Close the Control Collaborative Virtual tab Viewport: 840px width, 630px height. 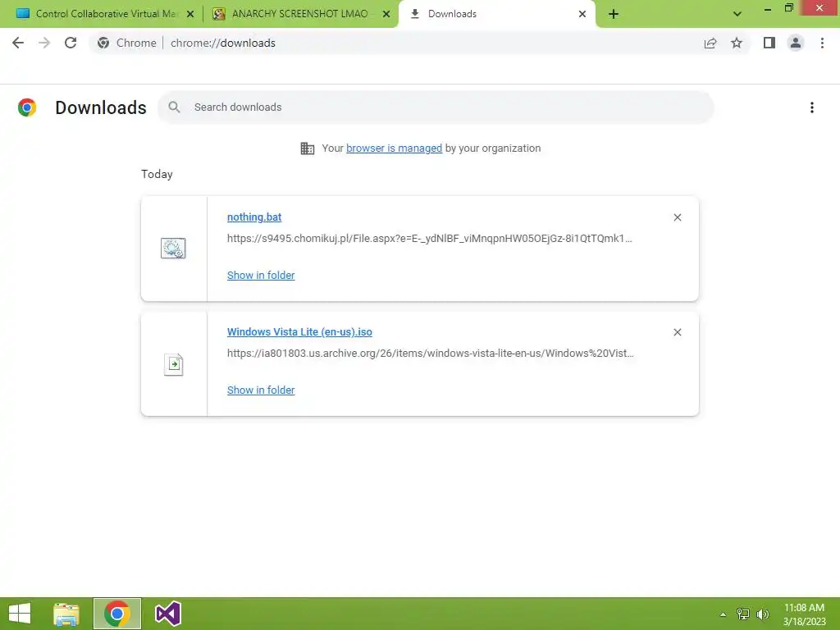coord(190,14)
